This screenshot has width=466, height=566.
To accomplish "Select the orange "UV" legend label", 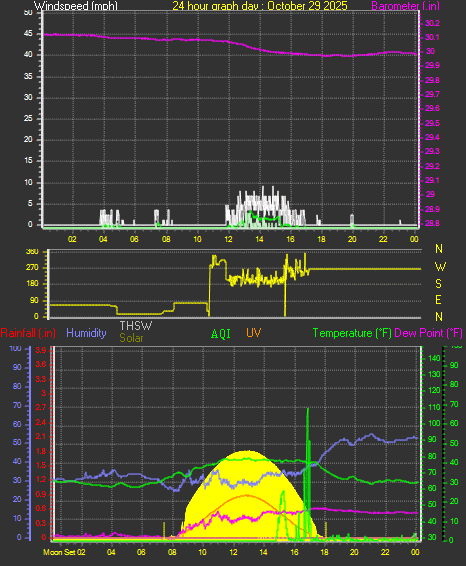I will tap(253, 333).
